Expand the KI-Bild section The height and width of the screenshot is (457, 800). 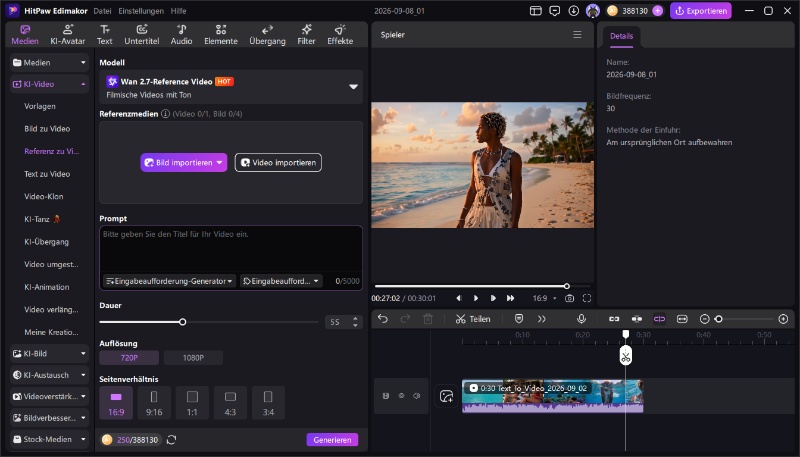tap(49, 353)
